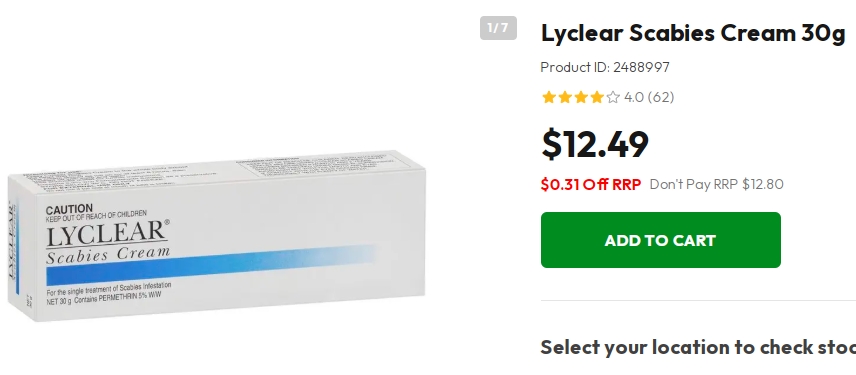Open the (62) reviews count

pos(661,97)
